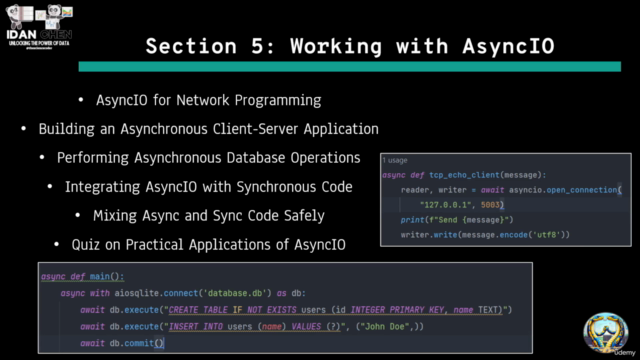
Task: Click the INSERT INTO users line
Action: tap(252, 327)
